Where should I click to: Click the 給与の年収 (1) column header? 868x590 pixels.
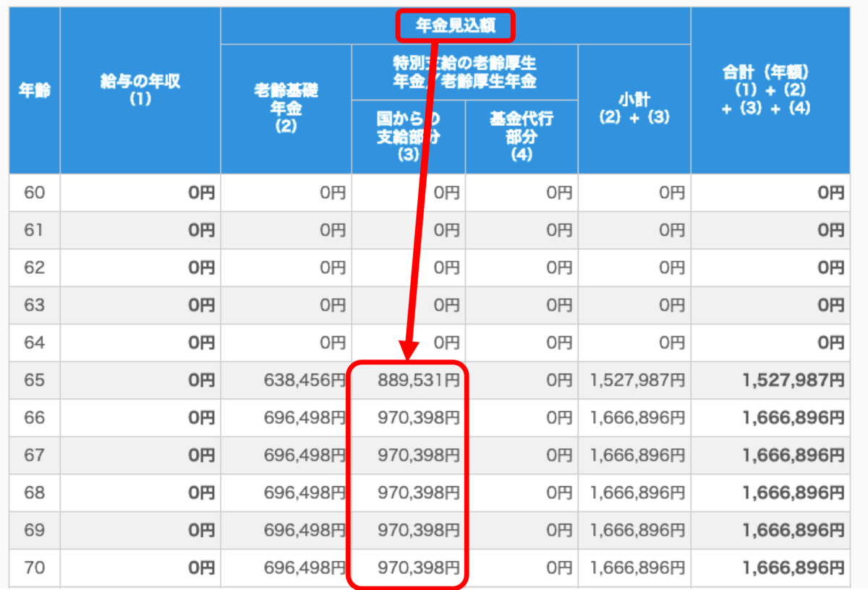(140, 91)
